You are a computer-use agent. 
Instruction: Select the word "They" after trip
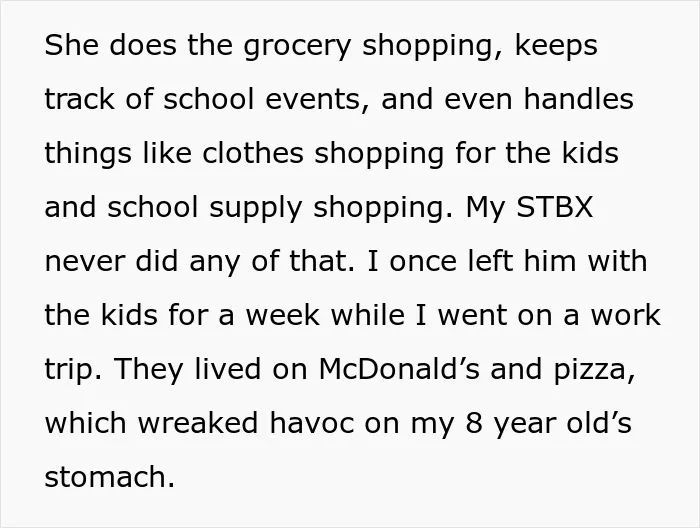[x=148, y=370]
